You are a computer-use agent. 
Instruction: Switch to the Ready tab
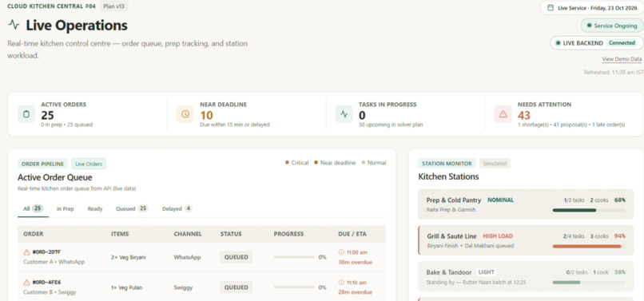[95, 208]
